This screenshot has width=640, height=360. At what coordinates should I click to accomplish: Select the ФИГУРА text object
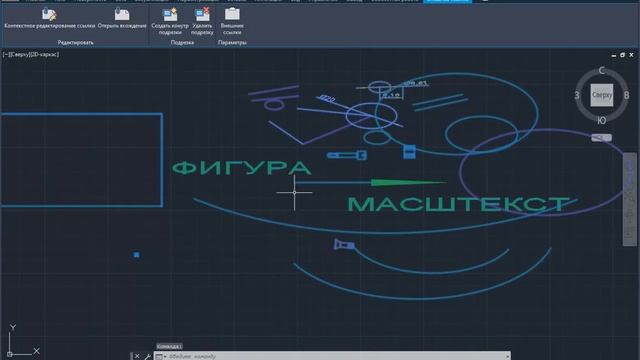242,168
